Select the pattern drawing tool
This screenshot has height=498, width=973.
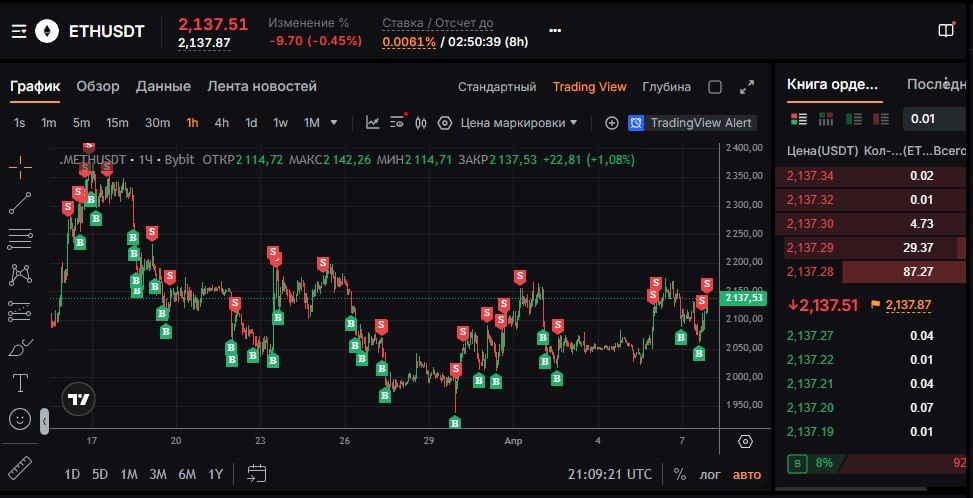click(x=20, y=274)
